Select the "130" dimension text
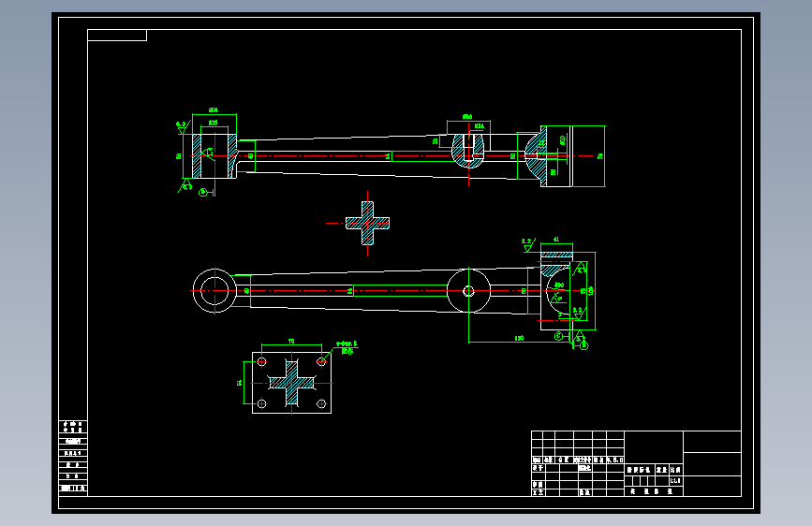The height and width of the screenshot is (526, 812). pyautogui.click(x=519, y=338)
